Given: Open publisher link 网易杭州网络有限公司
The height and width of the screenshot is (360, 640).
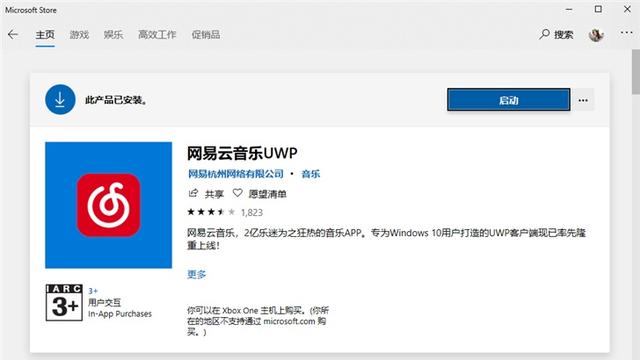Looking at the screenshot, I should tap(236, 174).
